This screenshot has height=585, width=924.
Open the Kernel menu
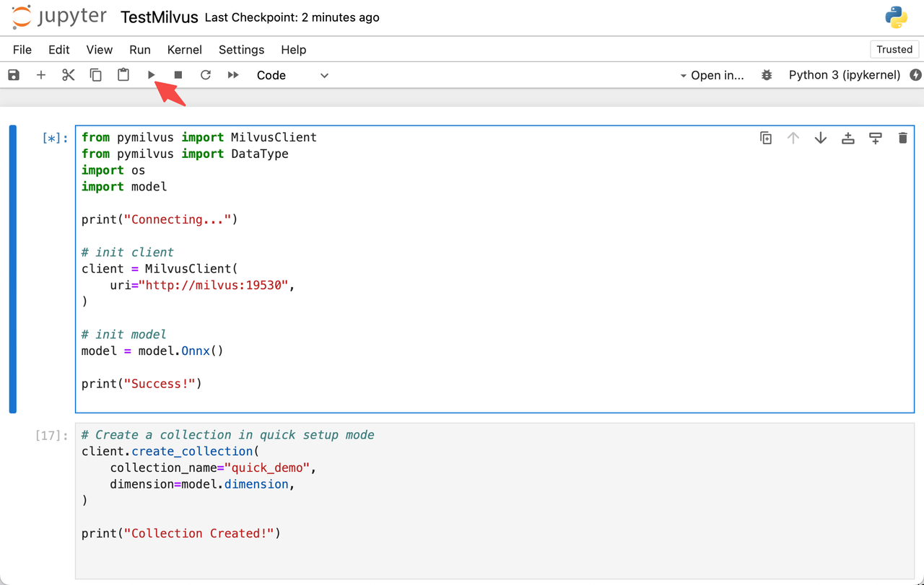[x=184, y=50]
